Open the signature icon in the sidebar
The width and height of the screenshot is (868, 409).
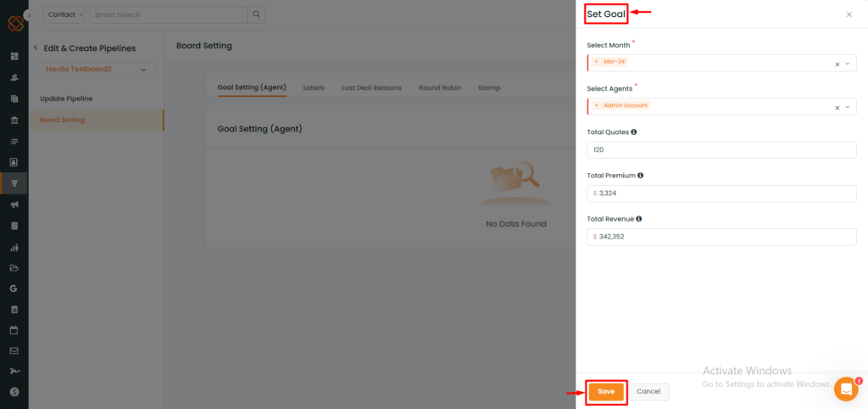(14, 371)
